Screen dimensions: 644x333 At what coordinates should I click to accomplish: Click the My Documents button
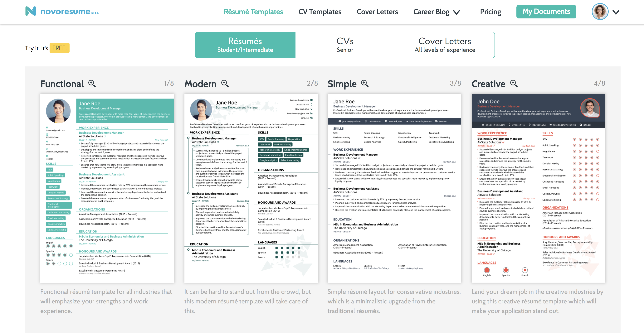click(546, 12)
